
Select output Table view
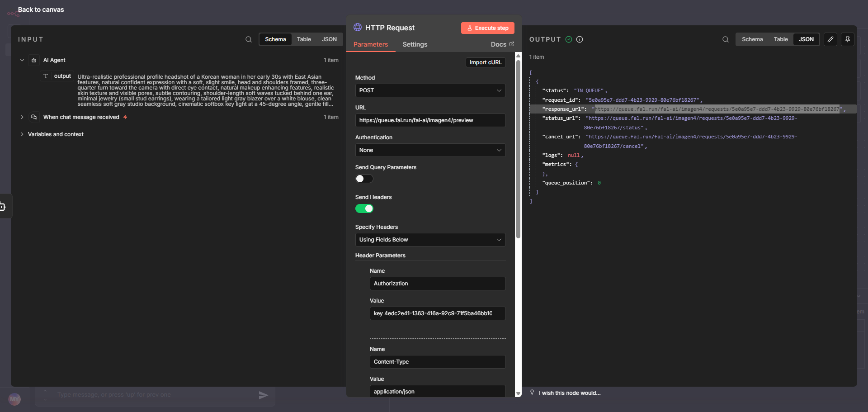[781, 39]
